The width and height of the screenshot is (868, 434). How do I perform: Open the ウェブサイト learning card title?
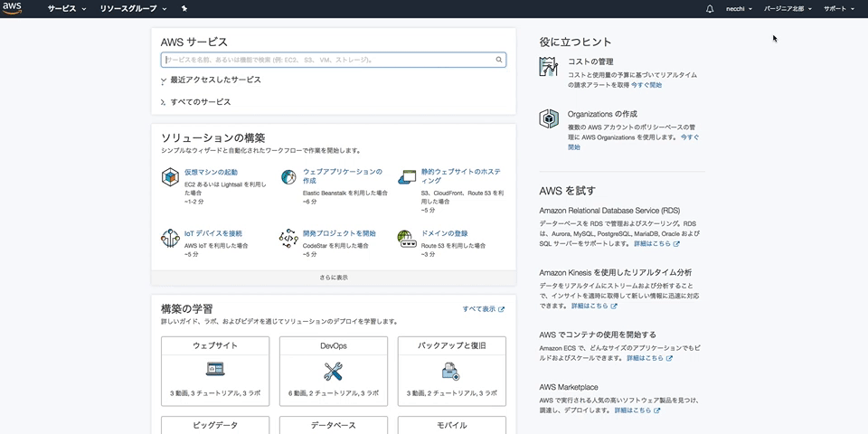click(215, 346)
